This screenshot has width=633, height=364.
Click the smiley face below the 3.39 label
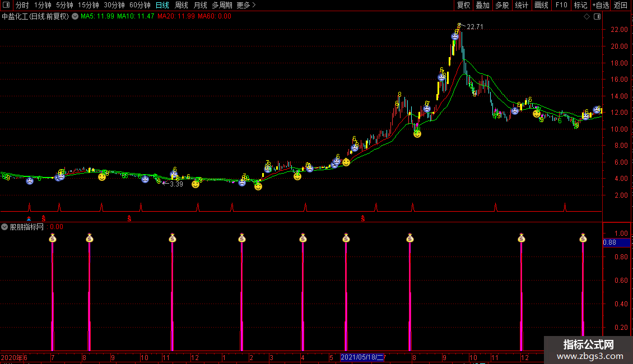tap(196, 184)
